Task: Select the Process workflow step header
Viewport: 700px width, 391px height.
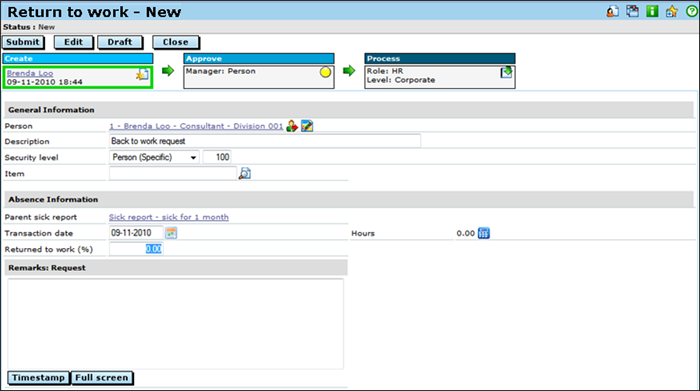Action: point(440,58)
